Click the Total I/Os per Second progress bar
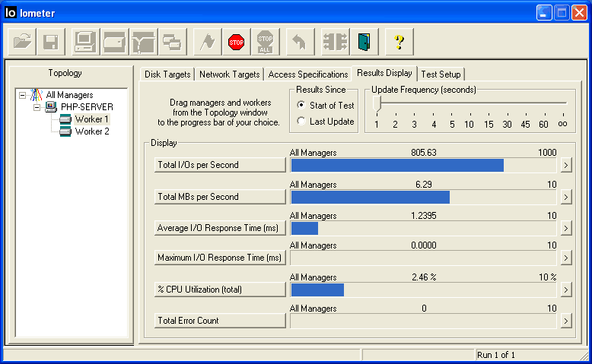This screenshot has width=592, height=364. (x=423, y=165)
